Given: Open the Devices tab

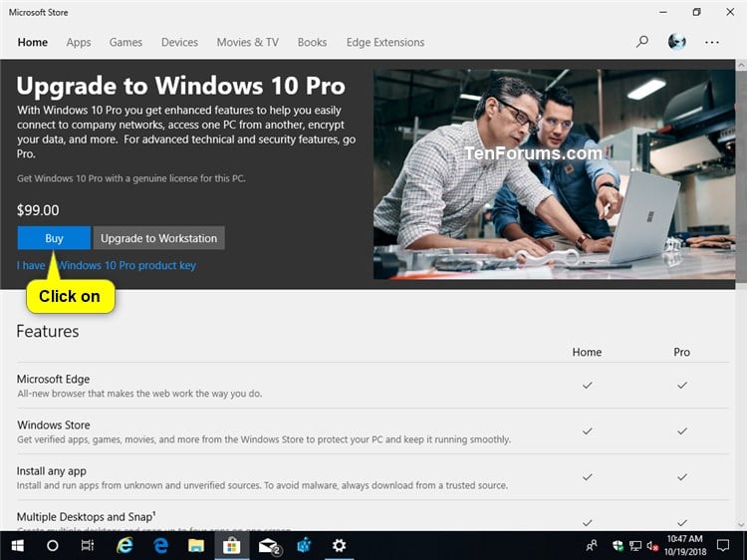Looking at the screenshot, I should [x=179, y=43].
